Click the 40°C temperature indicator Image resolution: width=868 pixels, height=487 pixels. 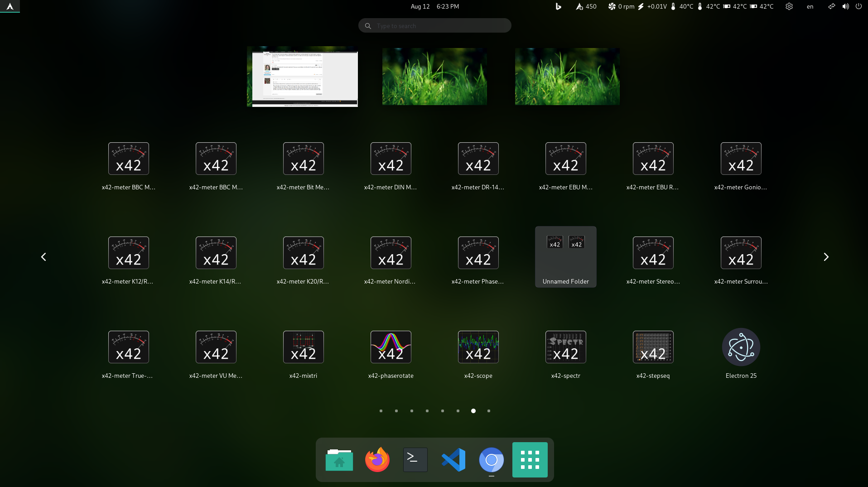coord(682,6)
